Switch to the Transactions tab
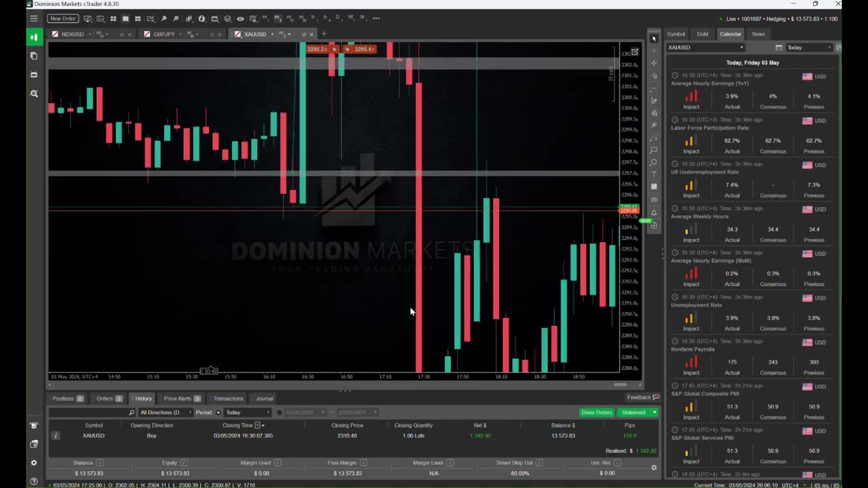 [228, 399]
